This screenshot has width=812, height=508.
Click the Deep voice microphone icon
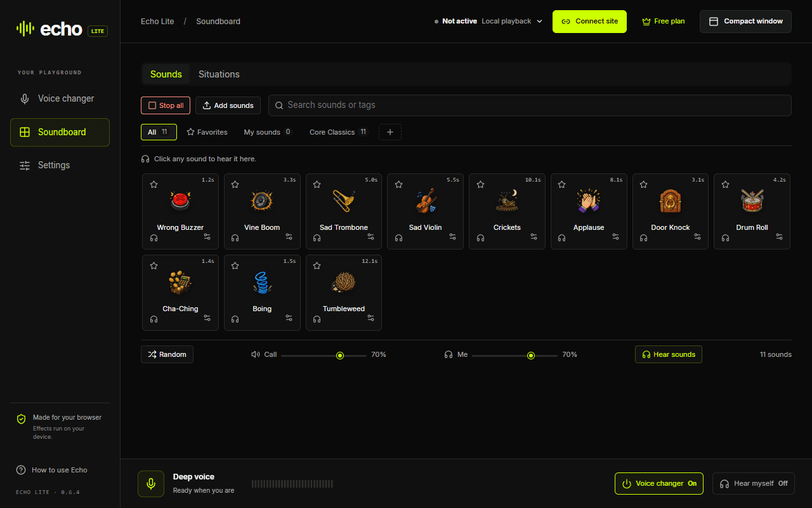(151, 484)
